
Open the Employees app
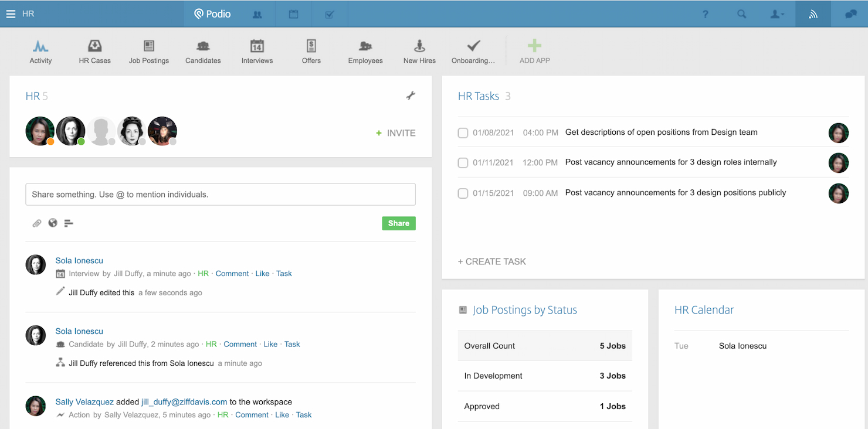click(365, 52)
